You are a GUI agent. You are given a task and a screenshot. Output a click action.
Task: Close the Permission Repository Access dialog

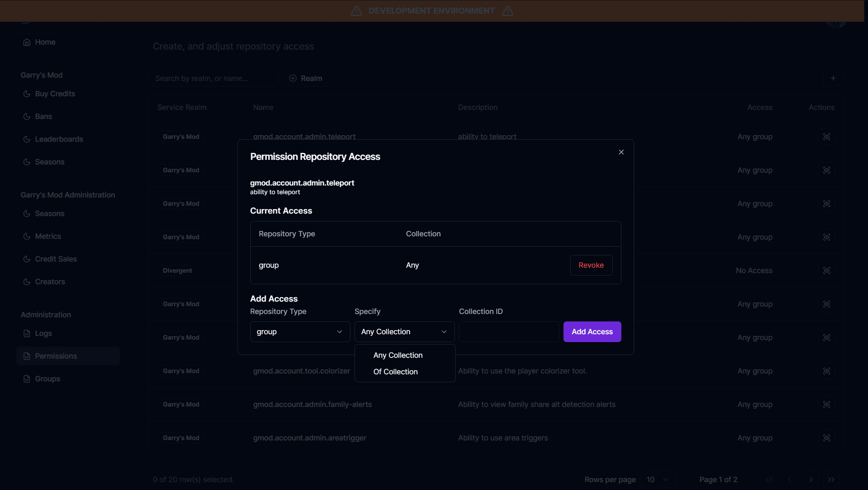[621, 152]
